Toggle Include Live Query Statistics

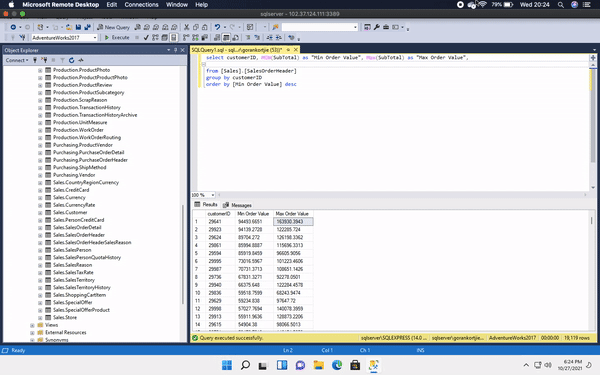(x=196, y=38)
